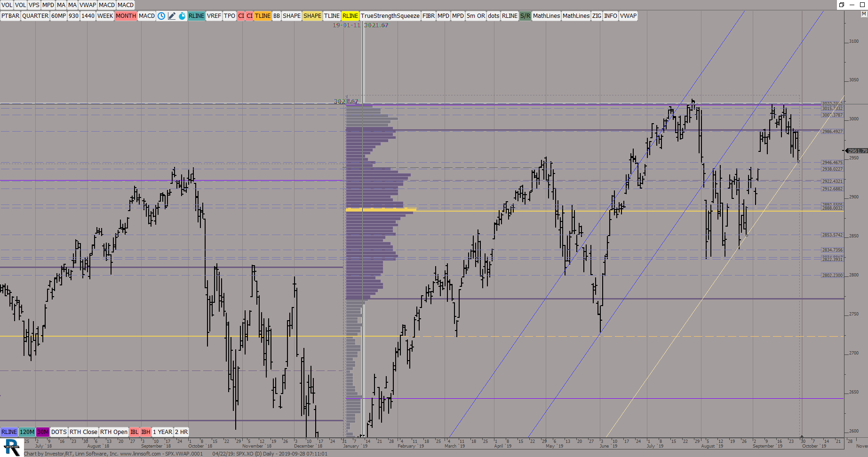Click the ZIG button
Viewport: 868px width, 457px height.
click(597, 16)
